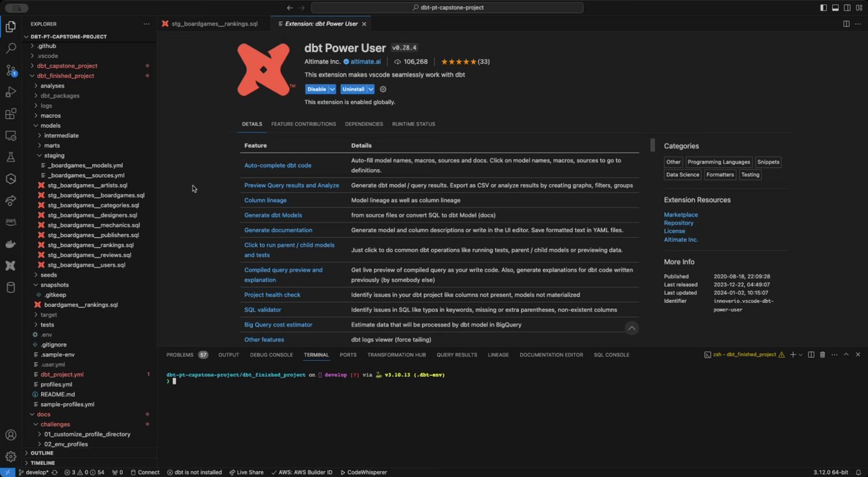Image resolution: width=868 pixels, height=477 pixels.
Task: Open the Search view in activity bar
Action: tap(11, 48)
